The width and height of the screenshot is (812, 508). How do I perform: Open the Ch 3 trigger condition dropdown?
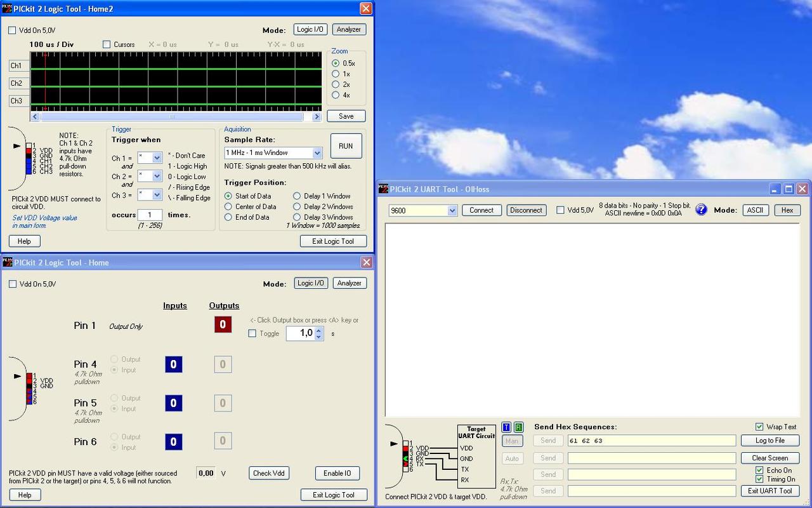157,194
